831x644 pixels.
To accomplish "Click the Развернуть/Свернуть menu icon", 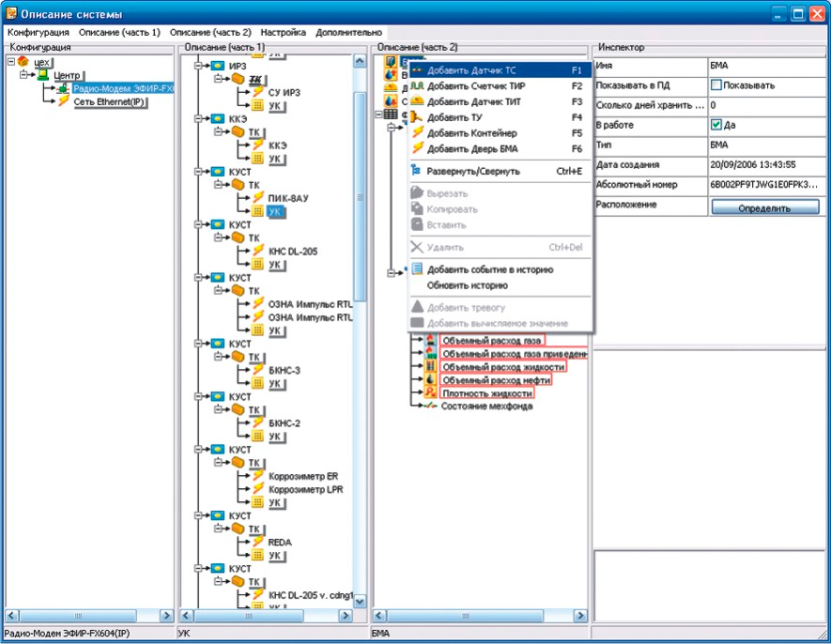I will pos(417,172).
